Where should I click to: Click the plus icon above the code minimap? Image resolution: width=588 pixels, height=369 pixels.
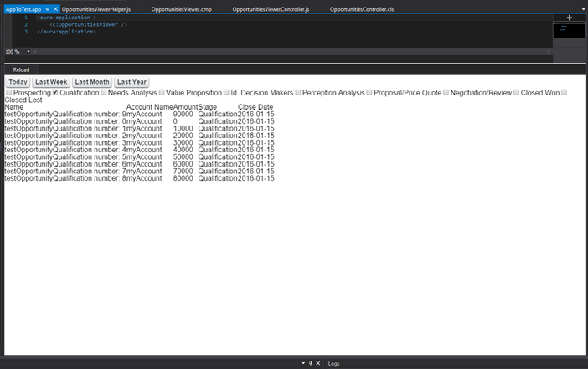click(570, 18)
